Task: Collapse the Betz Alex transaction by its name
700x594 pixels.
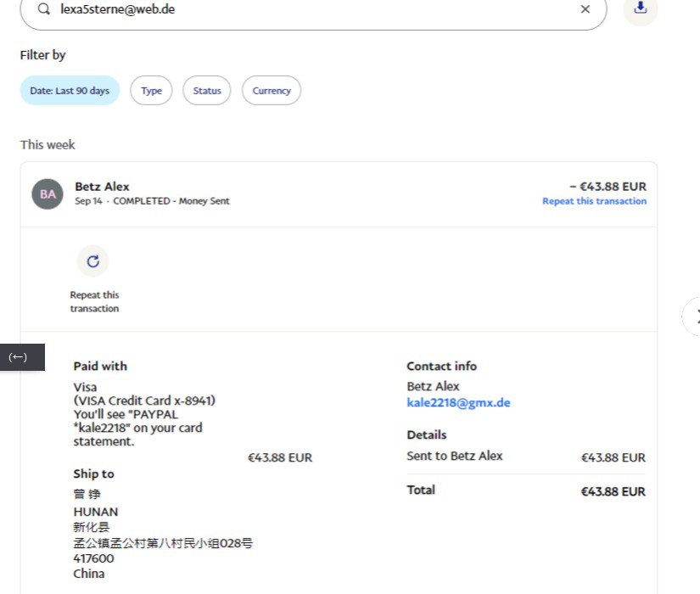Action: [x=102, y=187]
